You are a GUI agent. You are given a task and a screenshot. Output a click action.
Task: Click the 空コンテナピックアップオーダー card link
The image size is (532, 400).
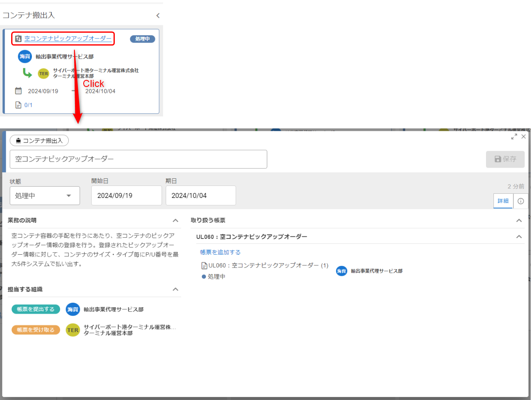coord(68,39)
